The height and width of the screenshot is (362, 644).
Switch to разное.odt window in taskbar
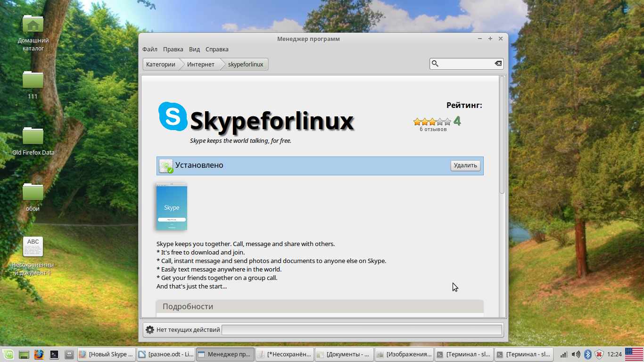[x=166, y=354]
